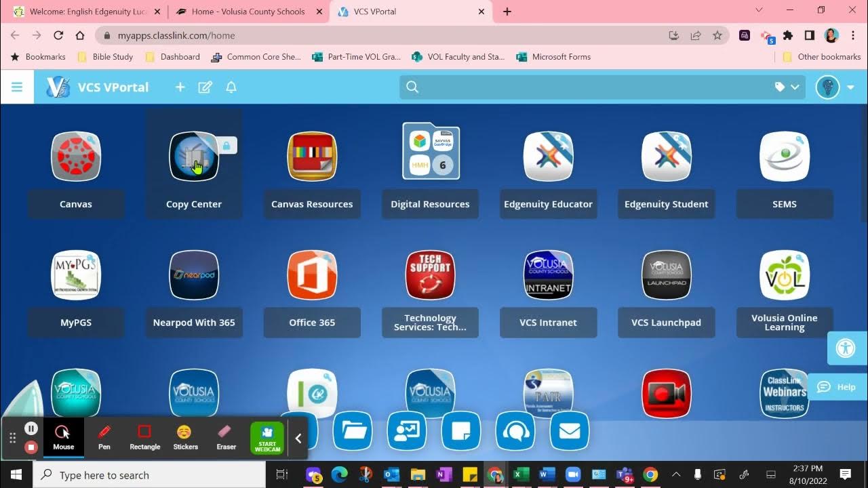Open the ClassLink Webinars Instructors icon
This screenshot has width=868, height=488.
785,393
